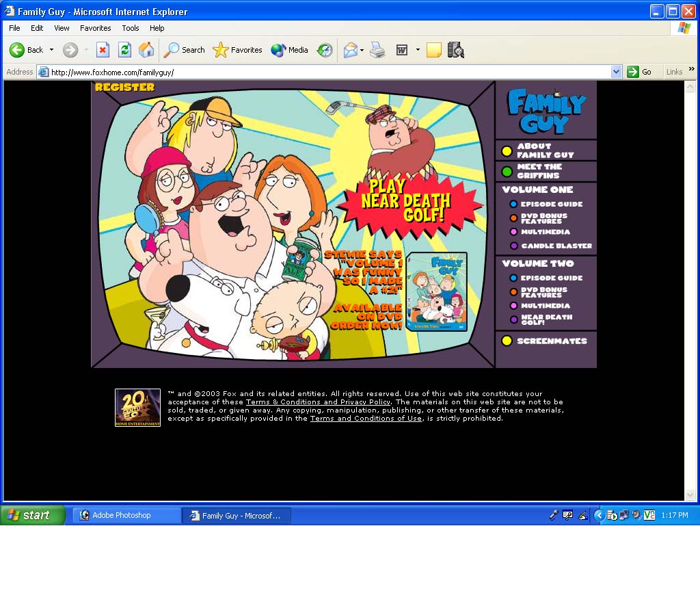Refresh the page with the Refresh icon
The image size is (700, 591).
coord(124,50)
